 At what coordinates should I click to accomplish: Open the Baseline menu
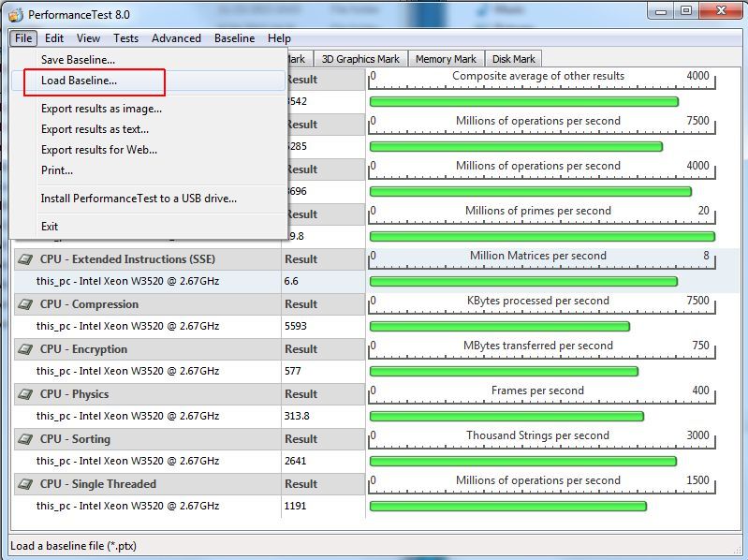pos(234,38)
